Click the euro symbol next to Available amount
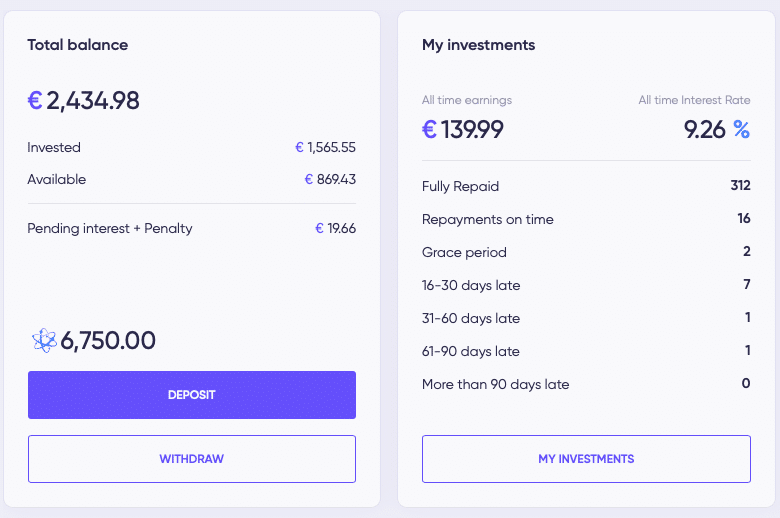The image size is (780, 518). [309, 179]
